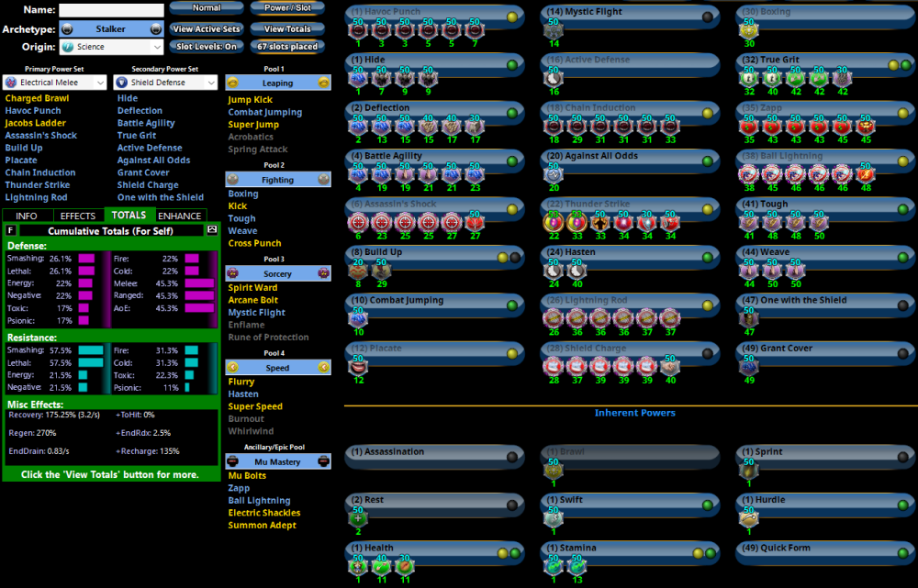Click the left Speed pool arrow icon
918x588 pixels.
(233, 368)
